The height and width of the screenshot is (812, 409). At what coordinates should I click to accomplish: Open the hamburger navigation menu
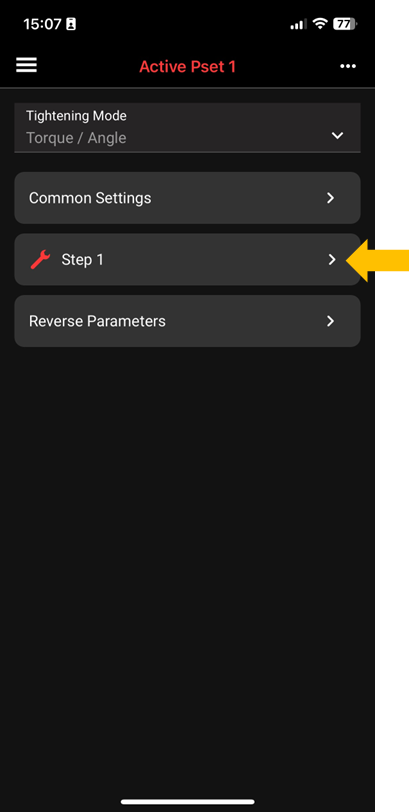26,65
